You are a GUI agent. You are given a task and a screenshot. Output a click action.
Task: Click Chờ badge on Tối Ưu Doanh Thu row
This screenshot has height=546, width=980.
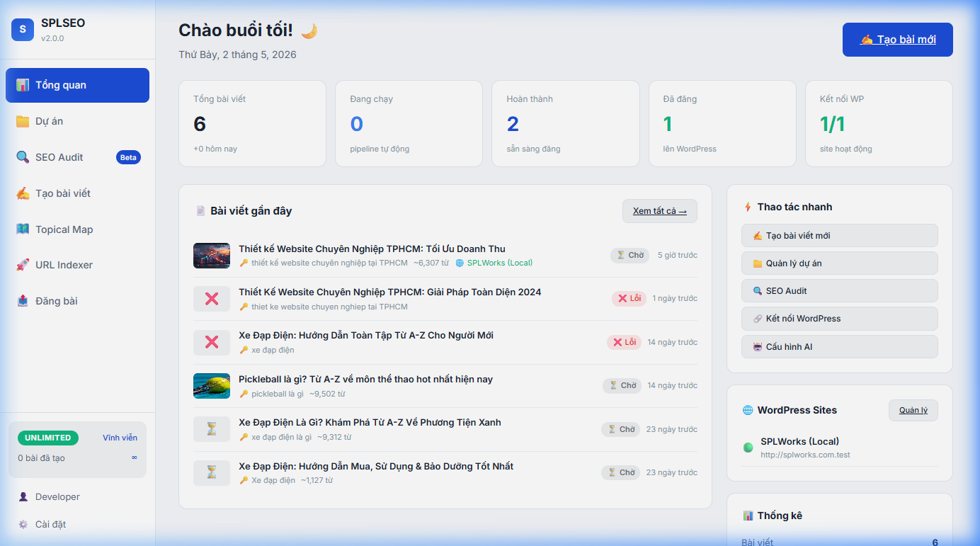[x=629, y=255]
